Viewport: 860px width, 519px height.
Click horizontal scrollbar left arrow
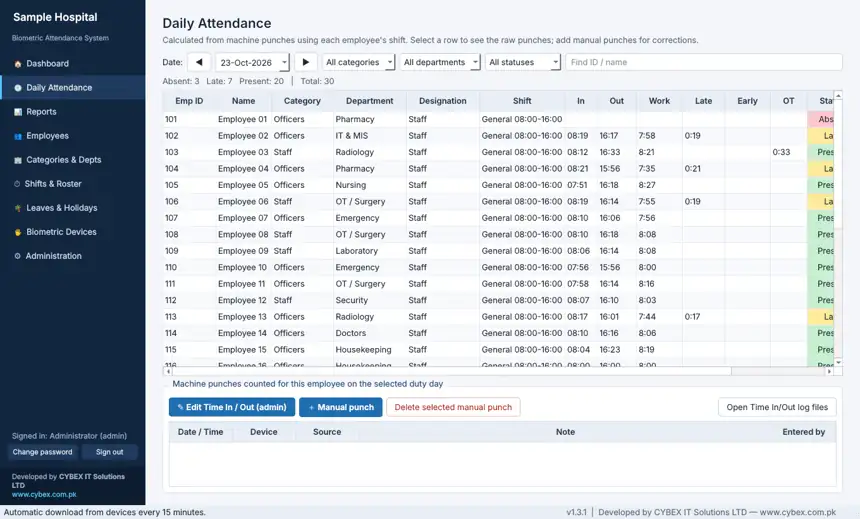(x=168, y=371)
